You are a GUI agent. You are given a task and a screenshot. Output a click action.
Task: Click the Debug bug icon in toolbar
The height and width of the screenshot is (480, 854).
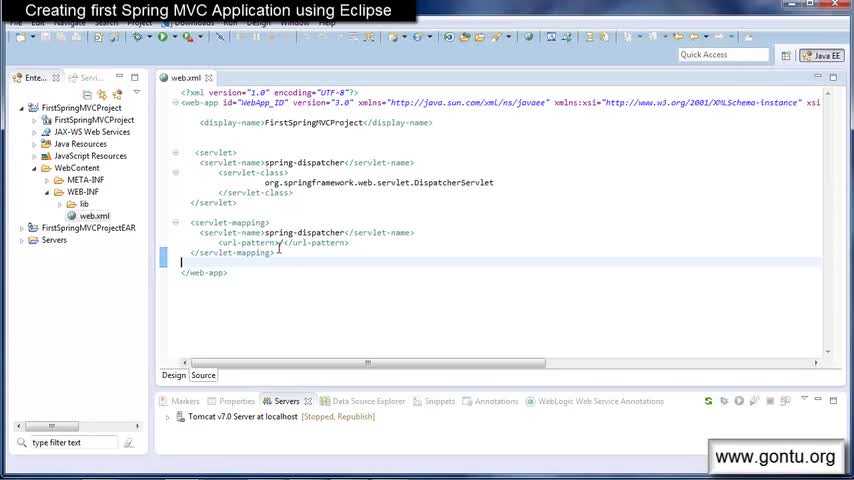[138, 37]
